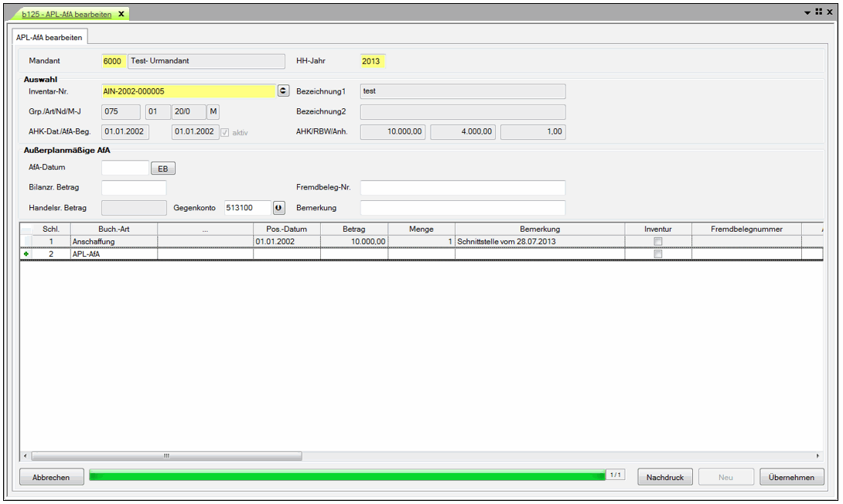Click the Pos.-Datum column header

click(x=287, y=229)
